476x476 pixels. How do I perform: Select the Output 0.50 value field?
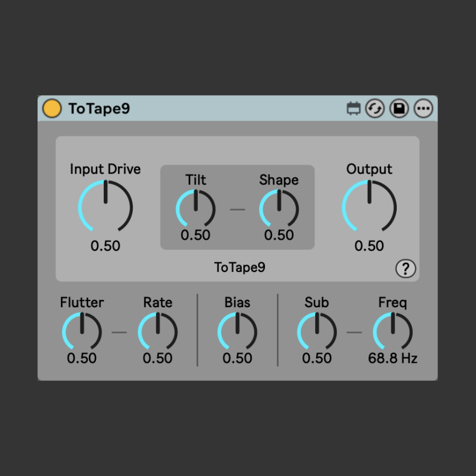pyautogui.click(x=369, y=246)
